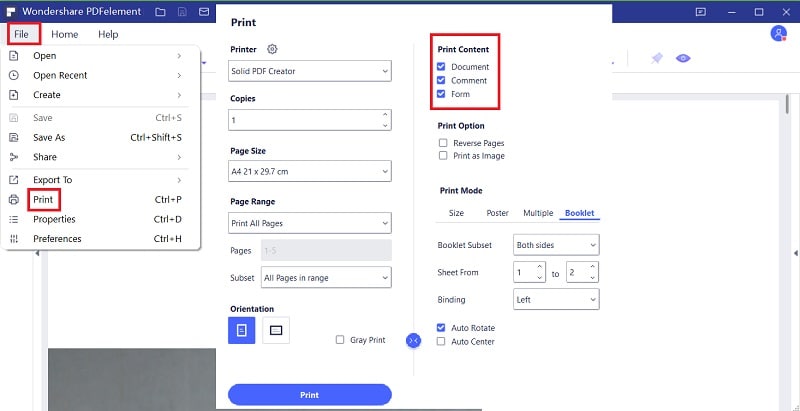Click the Share icon in File menu
This screenshot has width=800, height=411.
click(14, 157)
